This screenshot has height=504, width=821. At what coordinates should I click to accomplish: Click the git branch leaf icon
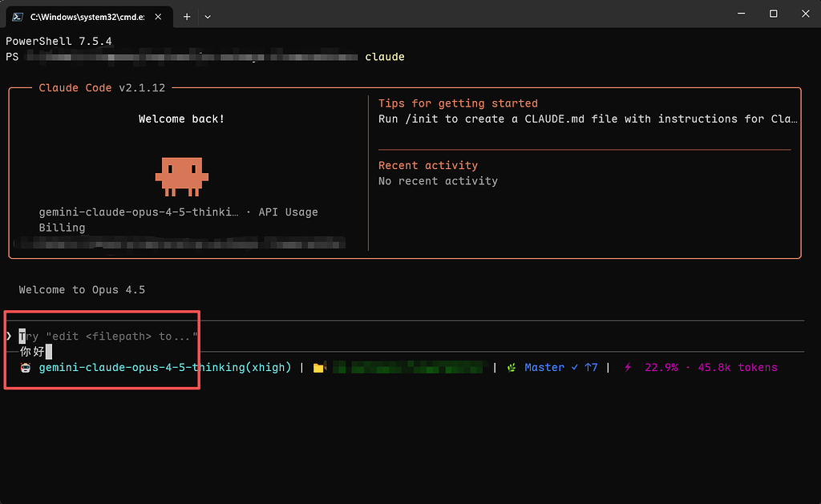pos(512,368)
